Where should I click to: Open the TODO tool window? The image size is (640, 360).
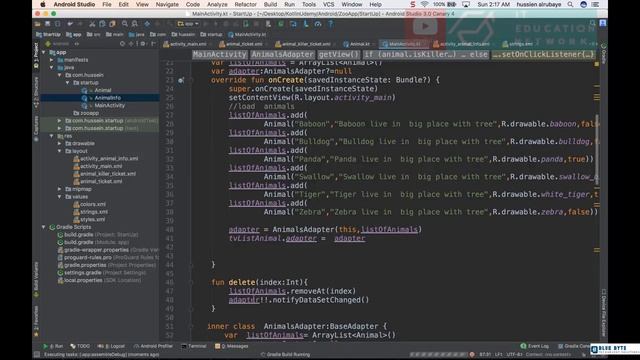tap(80, 346)
